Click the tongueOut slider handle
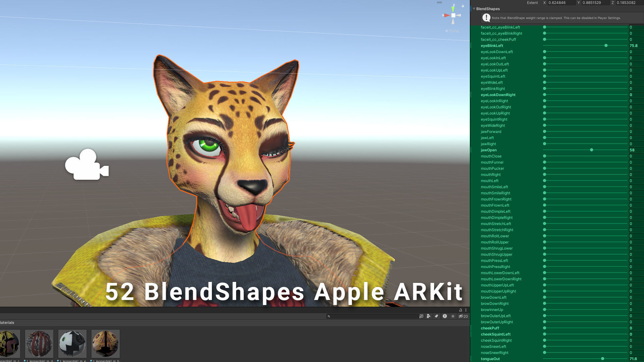The height and width of the screenshot is (362, 644). pyautogui.click(x=603, y=359)
